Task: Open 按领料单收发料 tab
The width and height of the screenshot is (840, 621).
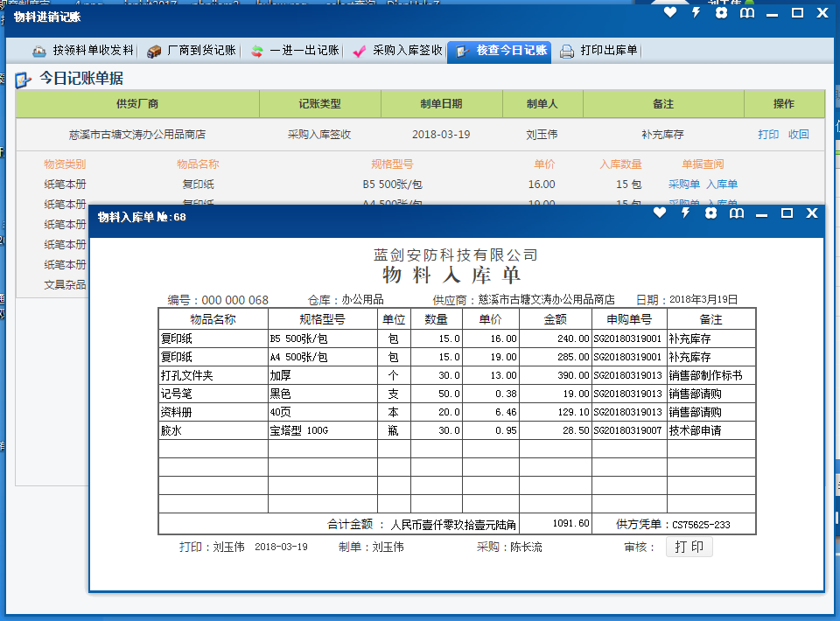Action: click(83, 51)
